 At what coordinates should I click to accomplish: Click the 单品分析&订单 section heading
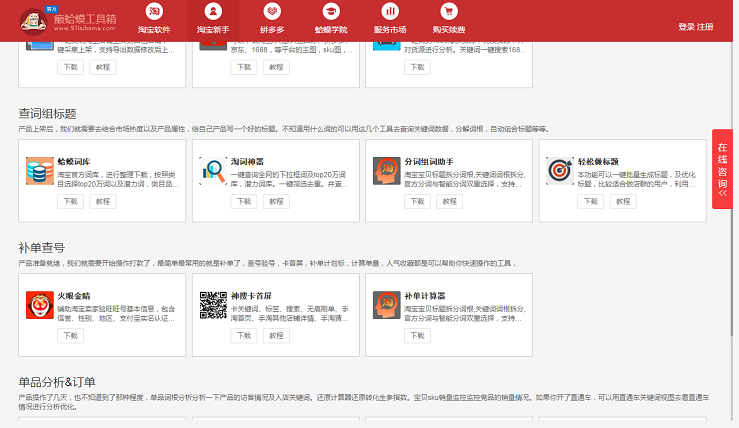(57, 382)
